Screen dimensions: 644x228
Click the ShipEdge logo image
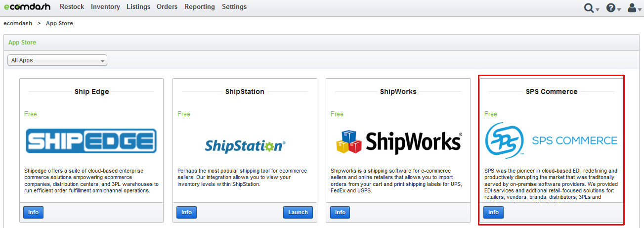(91, 141)
